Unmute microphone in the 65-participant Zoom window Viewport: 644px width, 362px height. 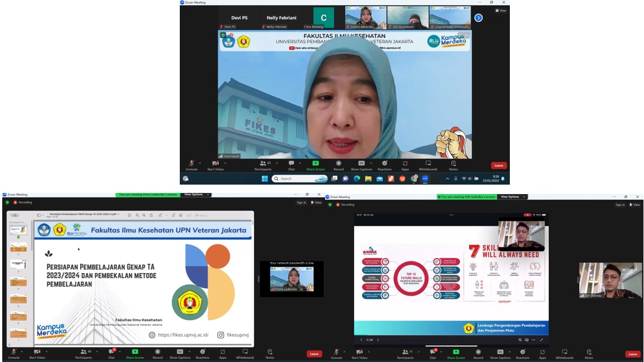tap(191, 165)
